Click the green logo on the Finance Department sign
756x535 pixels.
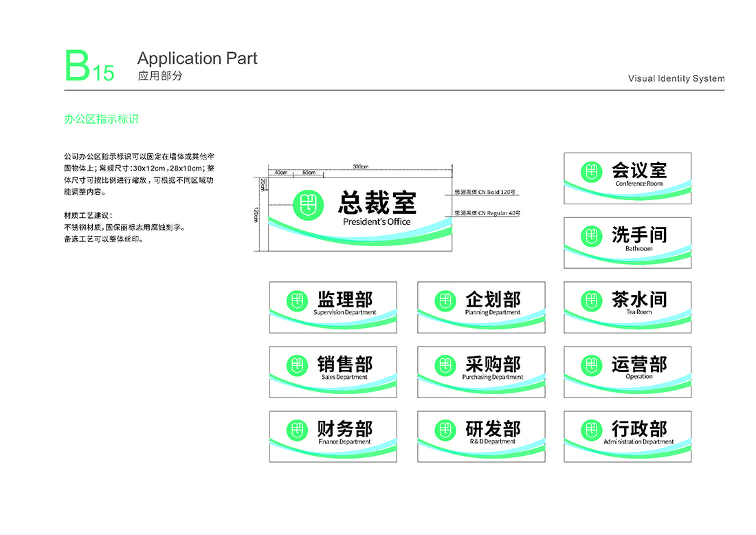pos(297,430)
